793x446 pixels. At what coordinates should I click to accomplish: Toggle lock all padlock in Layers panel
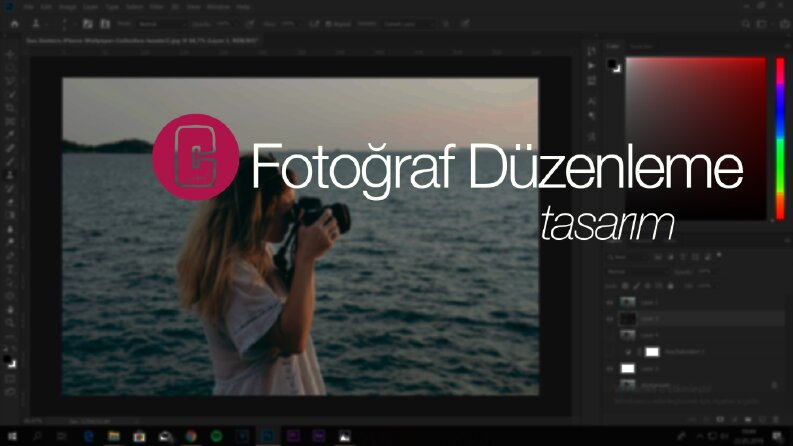coord(671,286)
